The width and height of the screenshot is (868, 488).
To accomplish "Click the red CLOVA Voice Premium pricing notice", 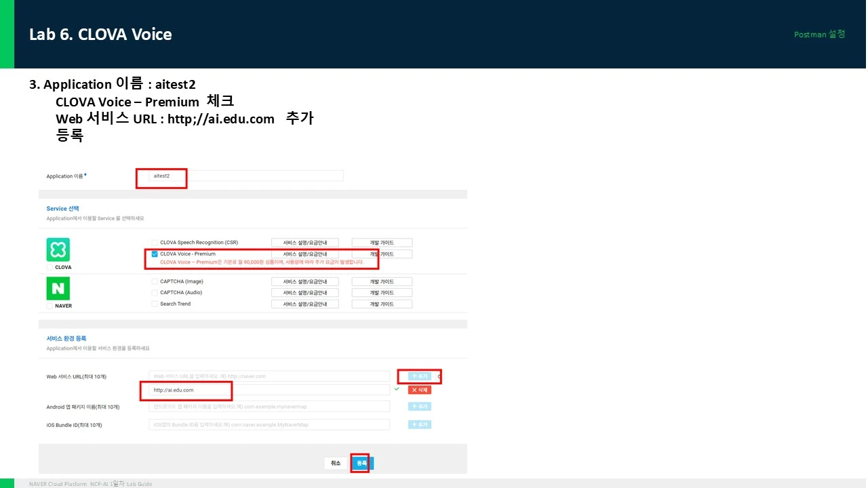I will [x=262, y=262].
